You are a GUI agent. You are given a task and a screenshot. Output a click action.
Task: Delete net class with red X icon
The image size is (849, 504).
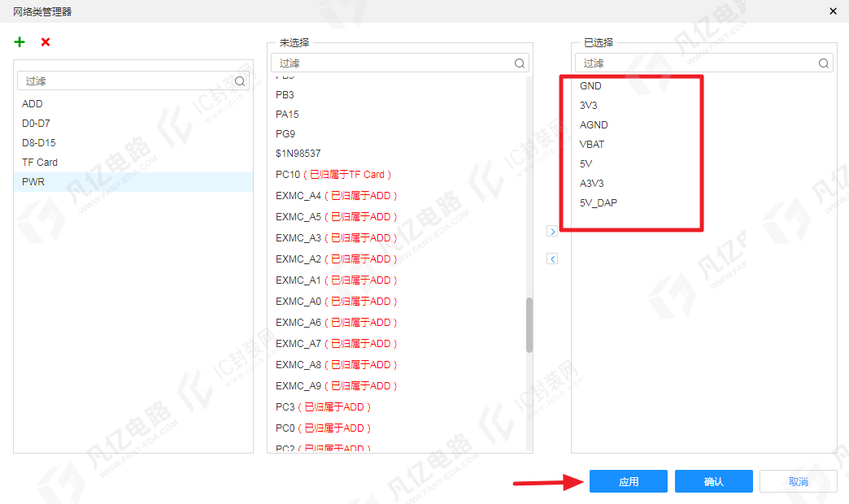tap(46, 42)
